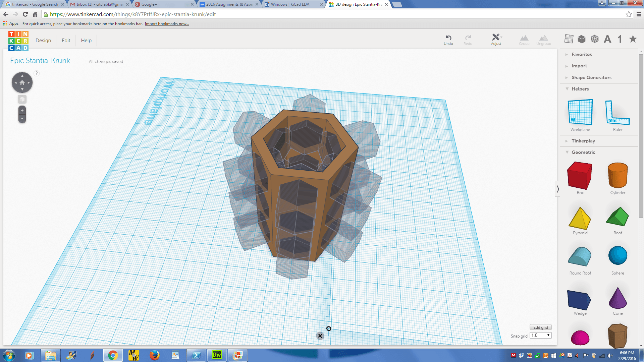The image size is (644, 362).
Task: Select the purple Cone shape
Action: 618,298
